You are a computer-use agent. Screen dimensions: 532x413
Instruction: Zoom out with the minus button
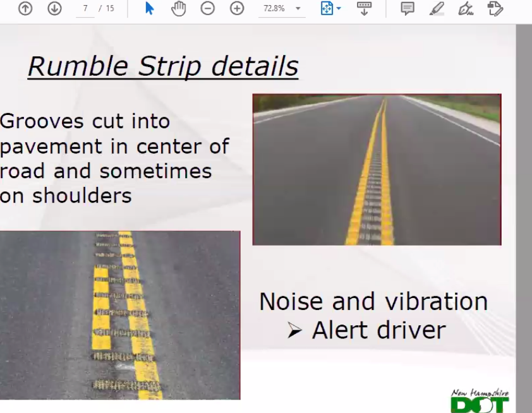(x=208, y=9)
